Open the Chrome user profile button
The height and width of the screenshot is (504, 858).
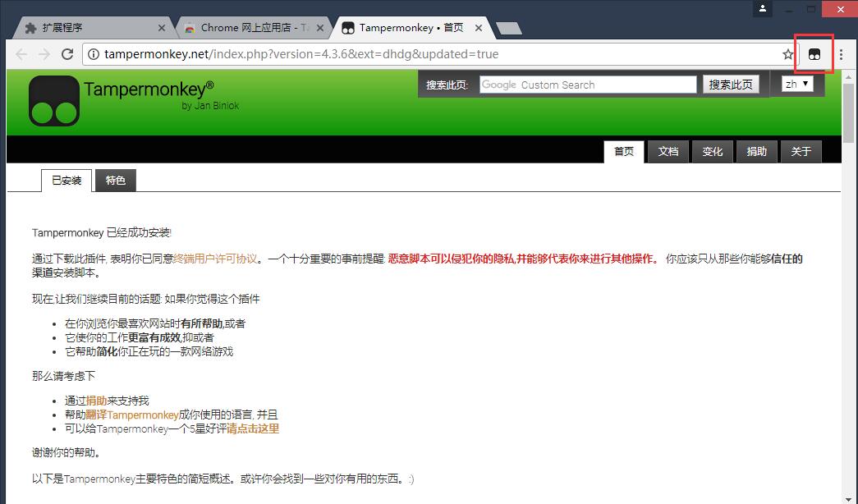point(763,9)
